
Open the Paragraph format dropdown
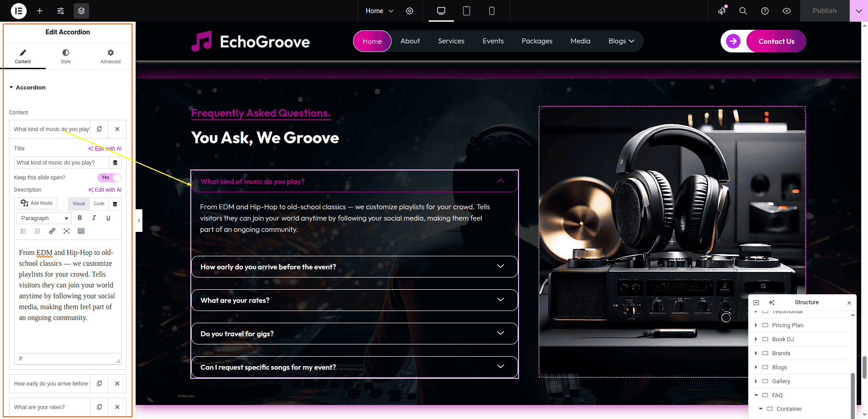[x=44, y=218]
